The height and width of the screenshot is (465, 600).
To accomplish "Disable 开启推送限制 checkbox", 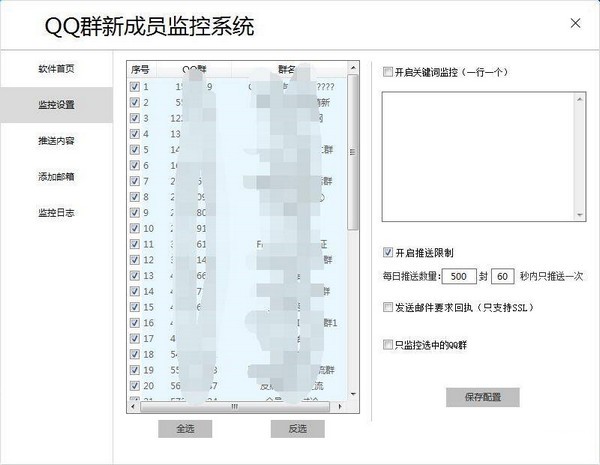I will (x=388, y=252).
